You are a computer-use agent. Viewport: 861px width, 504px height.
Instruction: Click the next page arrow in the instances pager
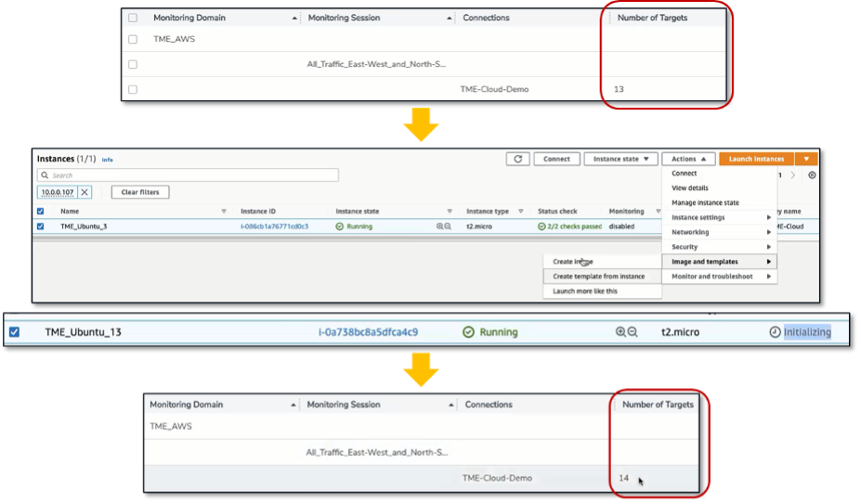coord(792,174)
